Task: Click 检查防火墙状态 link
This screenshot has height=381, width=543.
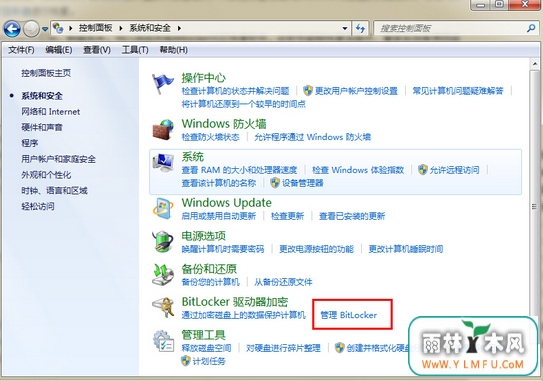Action: click(x=211, y=137)
